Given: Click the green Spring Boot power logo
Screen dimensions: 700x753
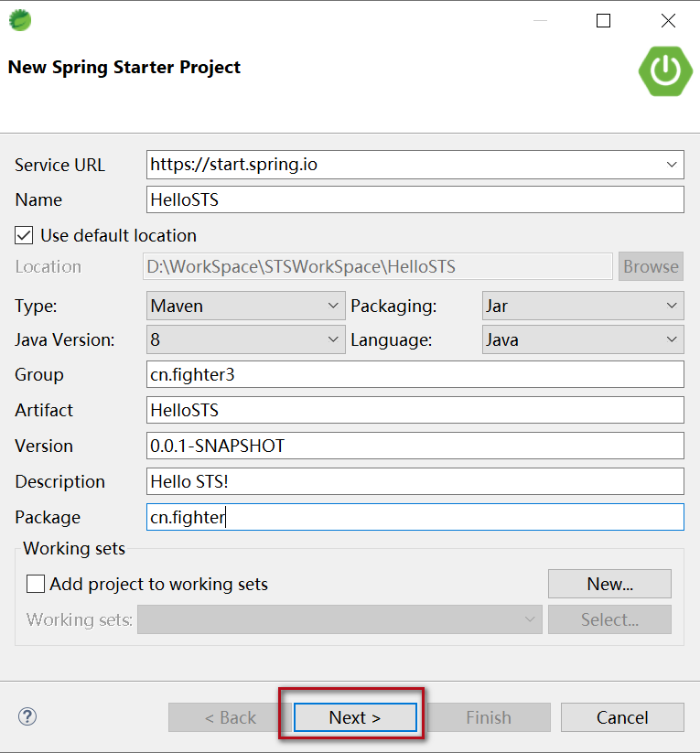Looking at the screenshot, I should click(665, 70).
